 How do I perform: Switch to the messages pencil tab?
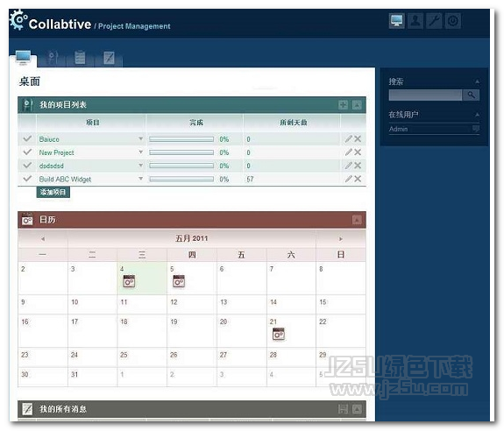[109, 58]
